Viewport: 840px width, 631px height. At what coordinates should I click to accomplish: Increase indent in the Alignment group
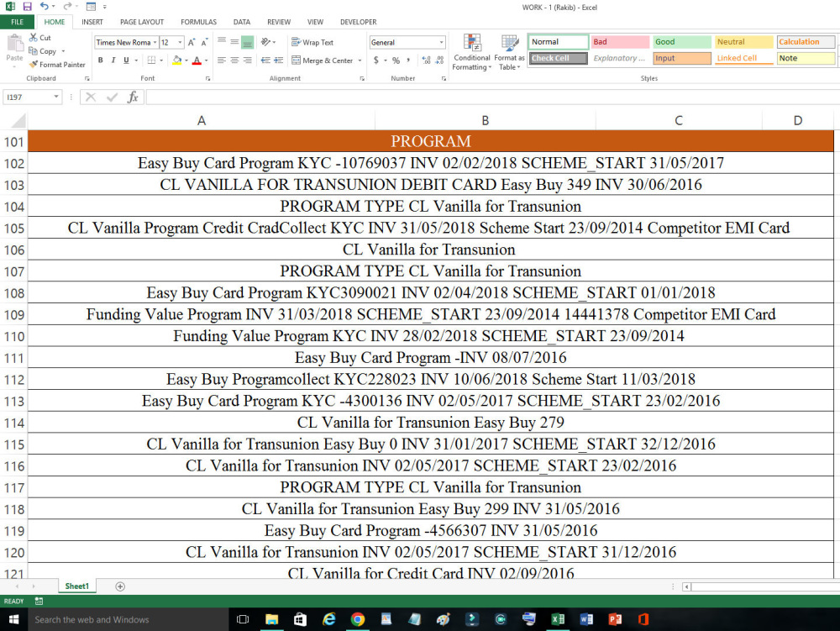point(279,60)
